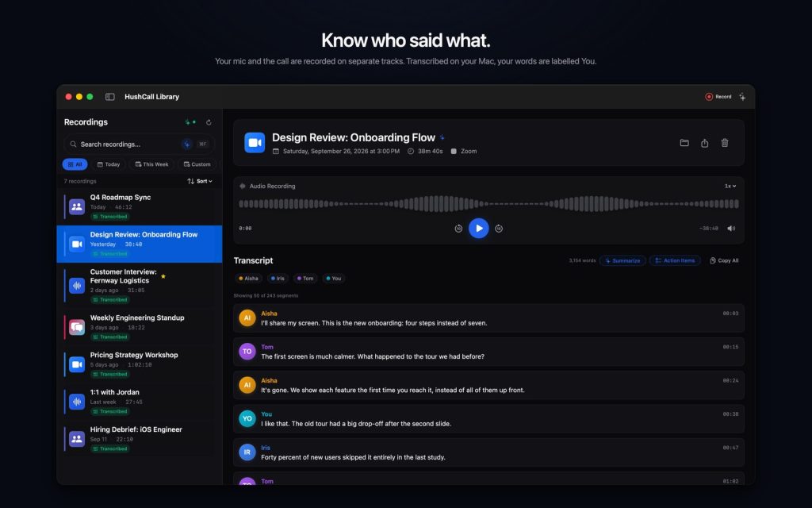Click the waveform icon of 1:1 with Jordan

click(x=77, y=402)
